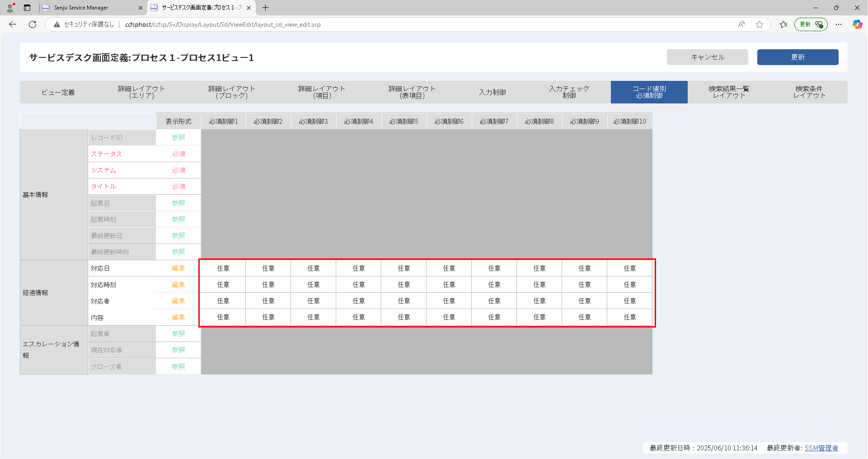Go to the 検索結果一覧レイアウト tab
Screen dimensions: 868x459
click(x=729, y=92)
